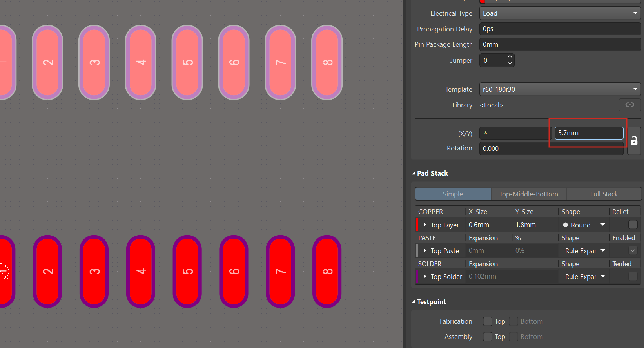The image size is (644, 348).
Task: Click the Y coordinate field showing 5.7mm
Action: pos(589,133)
